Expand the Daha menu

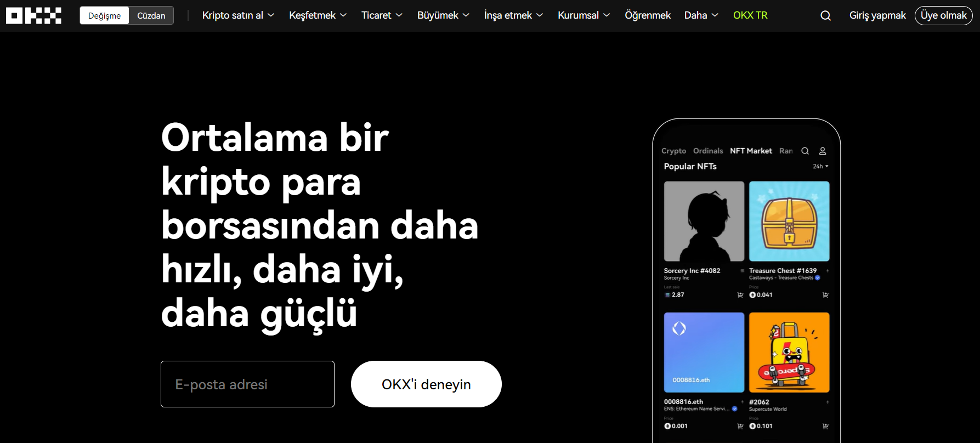pos(701,15)
